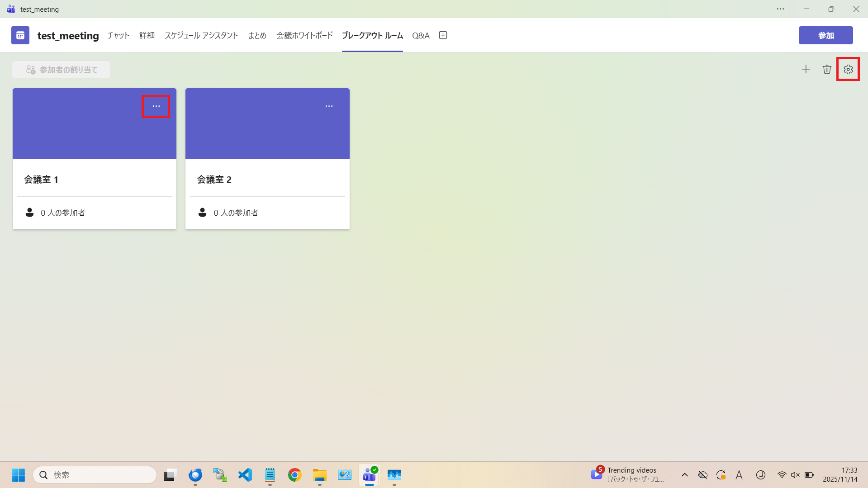Viewport: 868px width, 488px height.
Task: Click the add tab plus icon
Action: (443, 35)
